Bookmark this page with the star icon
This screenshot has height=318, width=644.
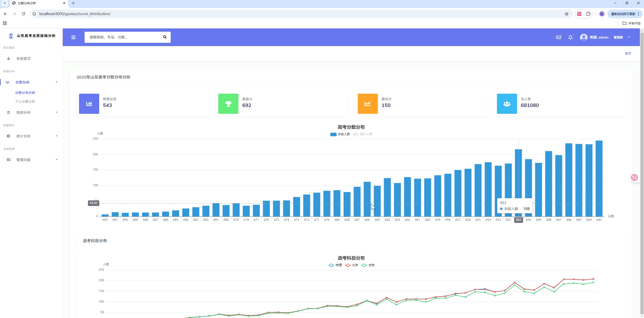pyautogui.click(x=567, y=14)
